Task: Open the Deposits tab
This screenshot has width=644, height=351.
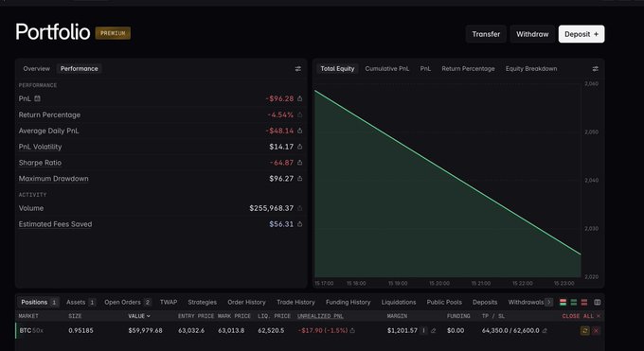Action: [x=485, y=302]
